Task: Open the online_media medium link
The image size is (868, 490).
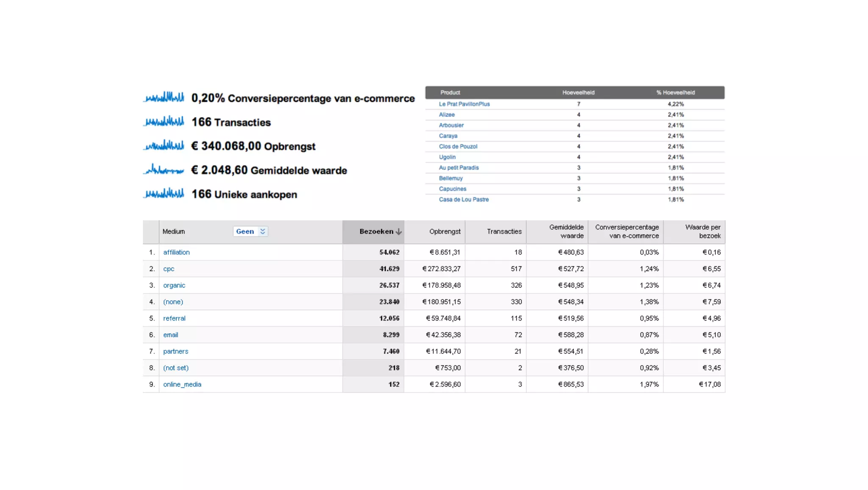Action: click(182, 384)
